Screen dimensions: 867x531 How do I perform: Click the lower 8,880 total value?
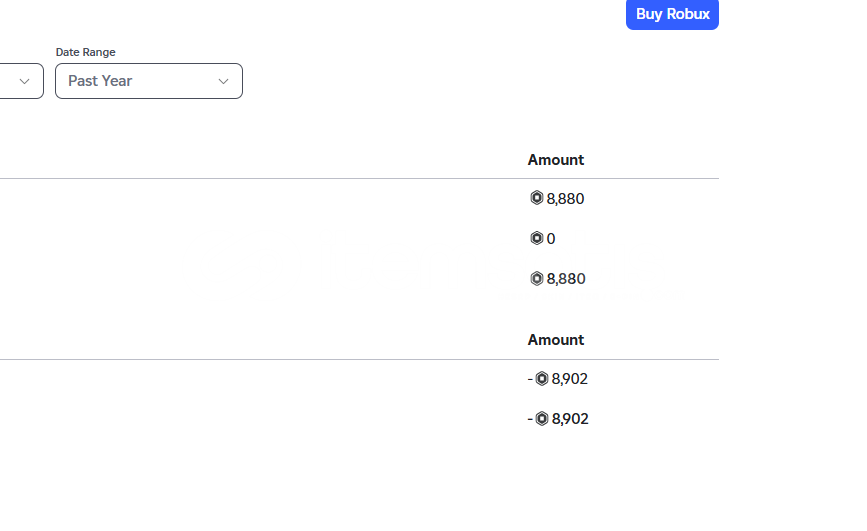[566, 279]
